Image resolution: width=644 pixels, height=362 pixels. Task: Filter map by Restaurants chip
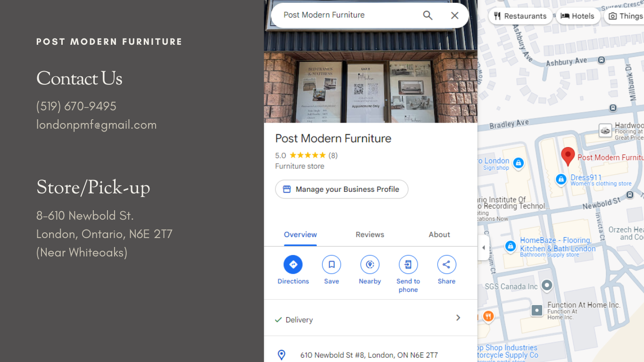click(520, 16)
